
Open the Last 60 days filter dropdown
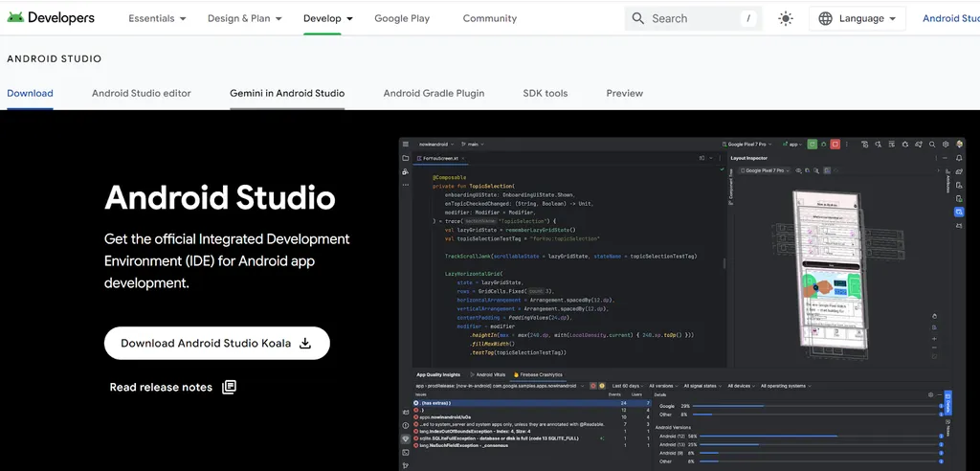(x=628, y=386)
